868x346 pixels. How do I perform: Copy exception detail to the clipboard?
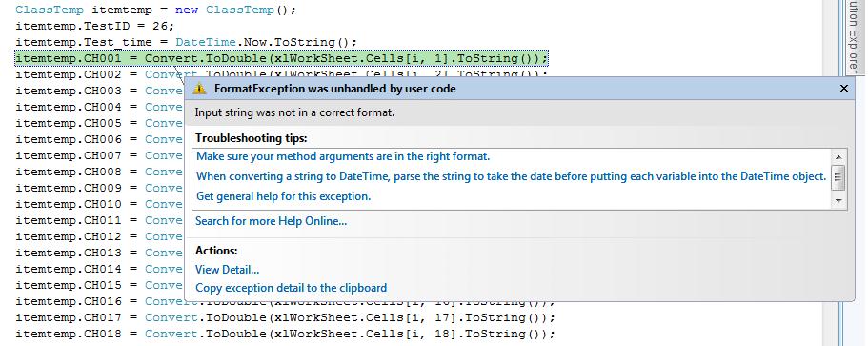click(292, 288)
